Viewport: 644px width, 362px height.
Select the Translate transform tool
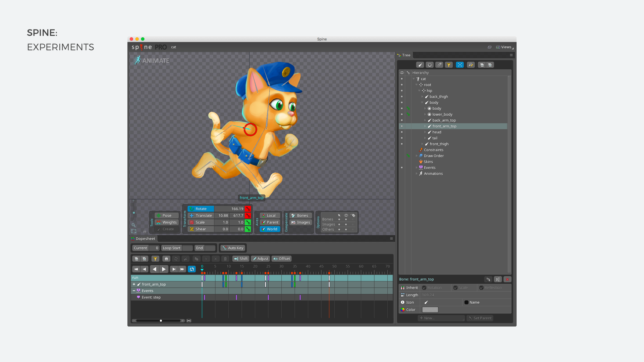click(x=201, y=216)
